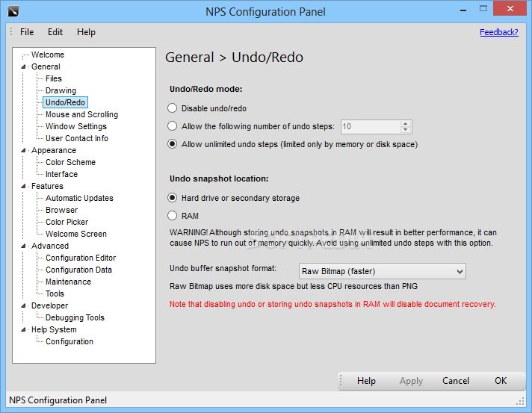532x413 pixels.
Task: Click the Apply button
Action: point(411,381)
